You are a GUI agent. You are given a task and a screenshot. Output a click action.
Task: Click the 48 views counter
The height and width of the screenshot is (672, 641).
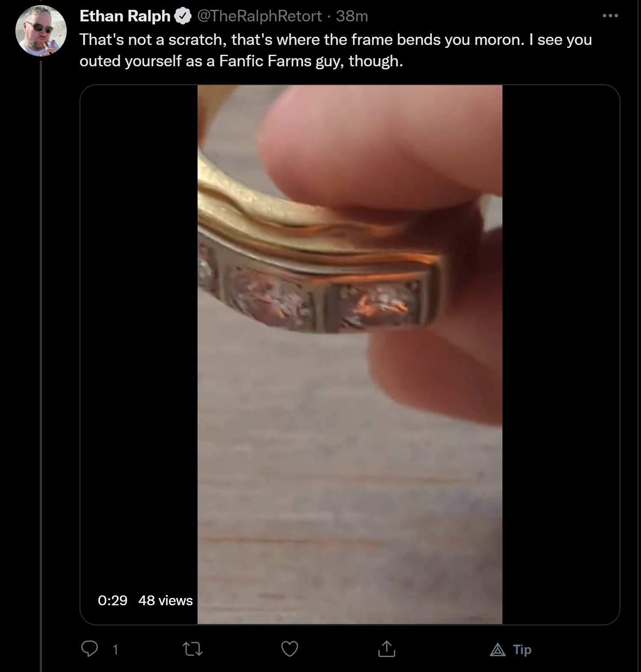coord(165,601)
